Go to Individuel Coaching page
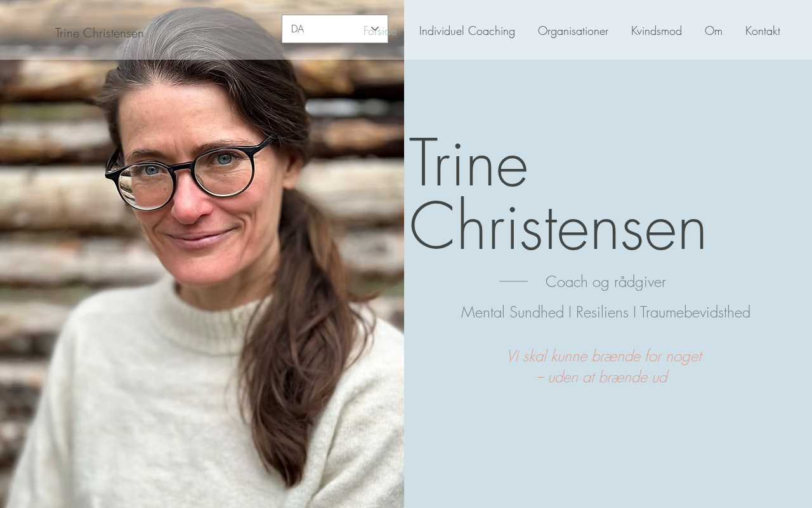The width and height of the screenshot is (812, 508). tap(467, 30)
